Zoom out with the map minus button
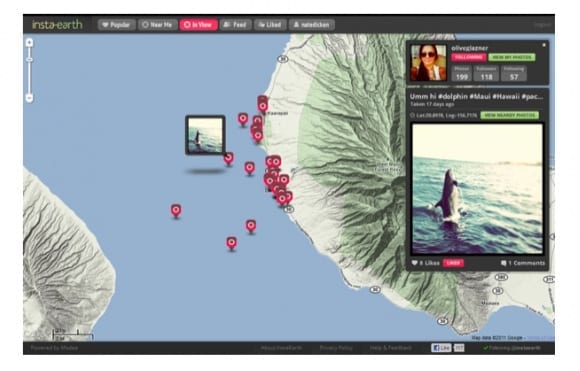The image size is (580, 371). coord(29,98)
